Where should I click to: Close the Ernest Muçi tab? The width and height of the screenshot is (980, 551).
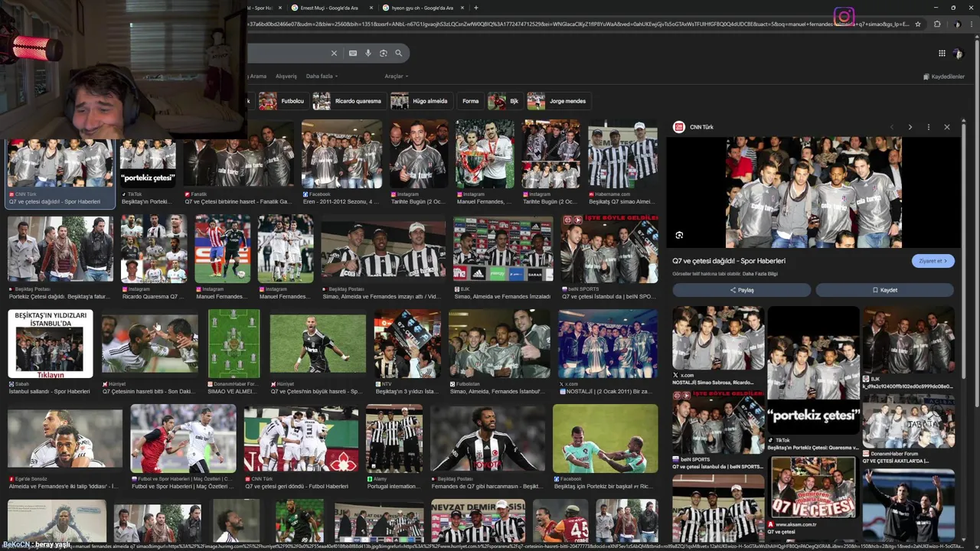tap(371, 8)
